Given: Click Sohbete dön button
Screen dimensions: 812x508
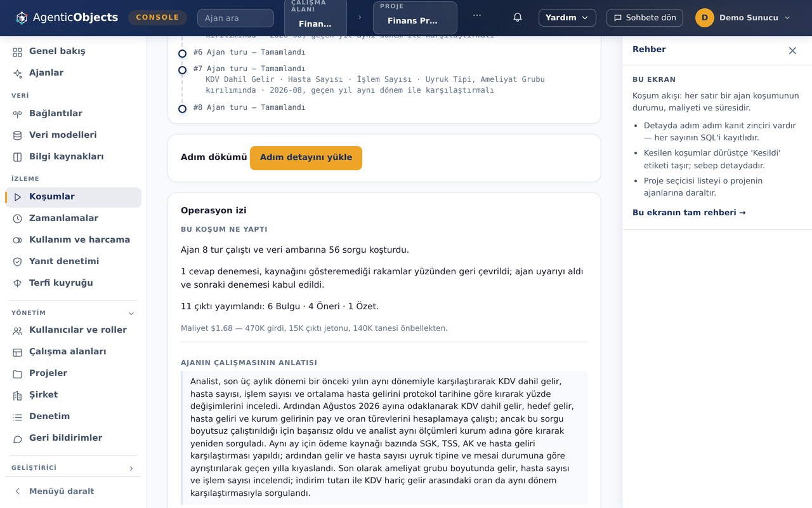Looking at the screenshot, I should [645, 18].
